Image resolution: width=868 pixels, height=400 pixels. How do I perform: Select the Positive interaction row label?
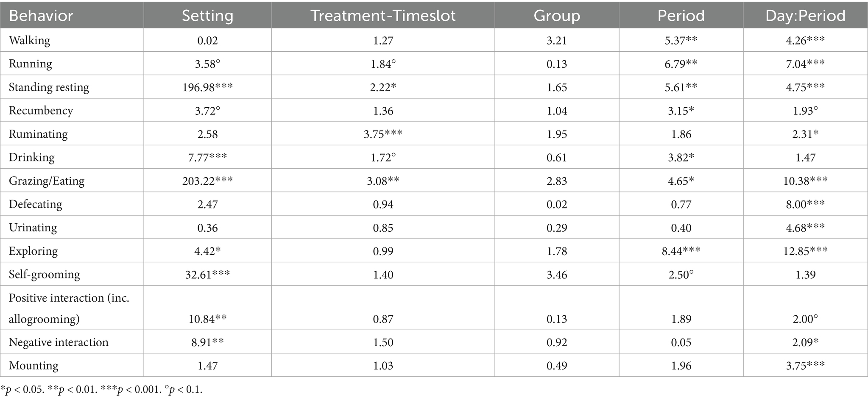pyautogui.click(x=69, y=308)
